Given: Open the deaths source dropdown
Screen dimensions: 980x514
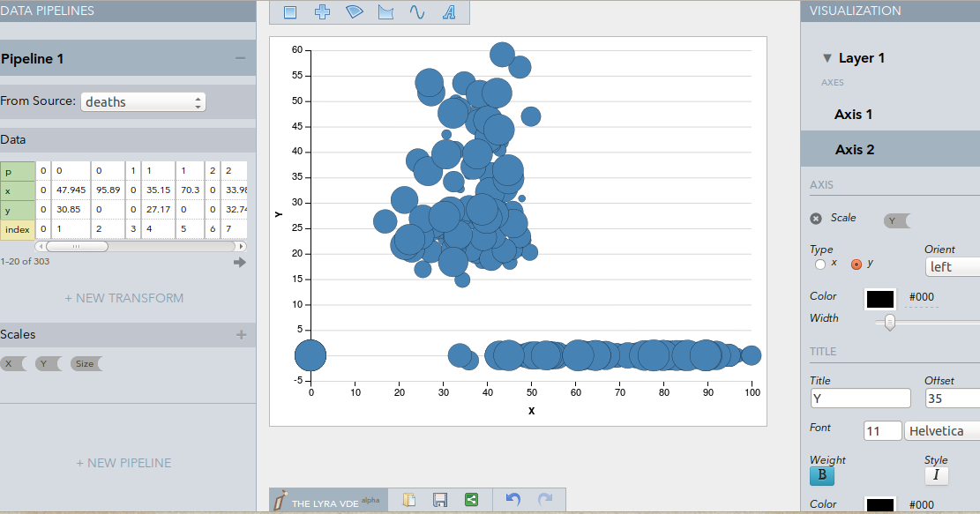Looking at the screenshot, I should pos(143,101).
